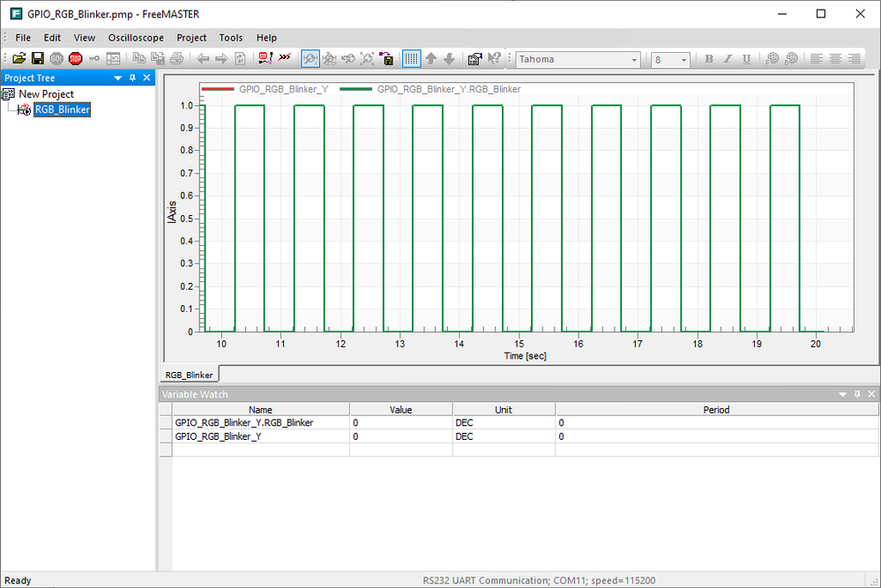
Task: Click the up arrow toolbar icon
Action: point(431,58)
